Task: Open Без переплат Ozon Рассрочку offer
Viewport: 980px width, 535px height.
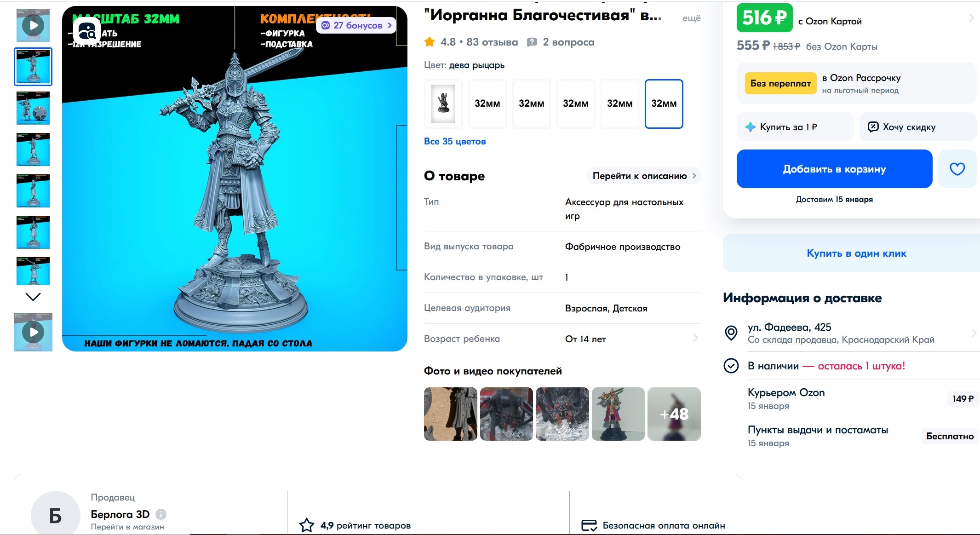Action: point(856,83)
